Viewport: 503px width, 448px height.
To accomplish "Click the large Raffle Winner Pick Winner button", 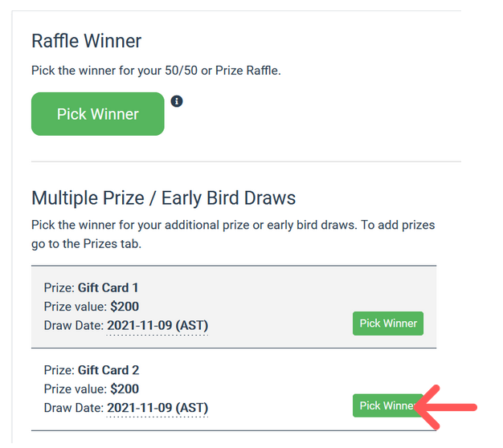I will [97, 114].
